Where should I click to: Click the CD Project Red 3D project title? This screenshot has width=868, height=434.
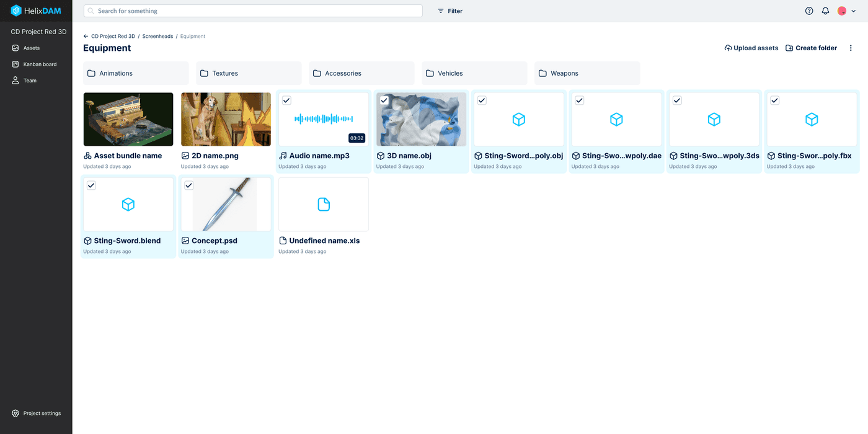tap(38, 32)
